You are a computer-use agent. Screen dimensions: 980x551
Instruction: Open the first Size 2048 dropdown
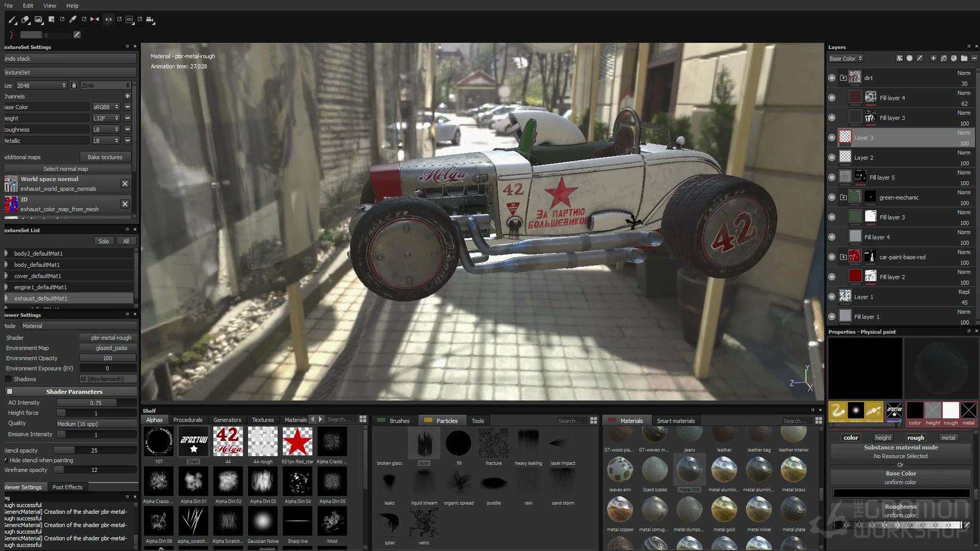(x=41, y=85)
